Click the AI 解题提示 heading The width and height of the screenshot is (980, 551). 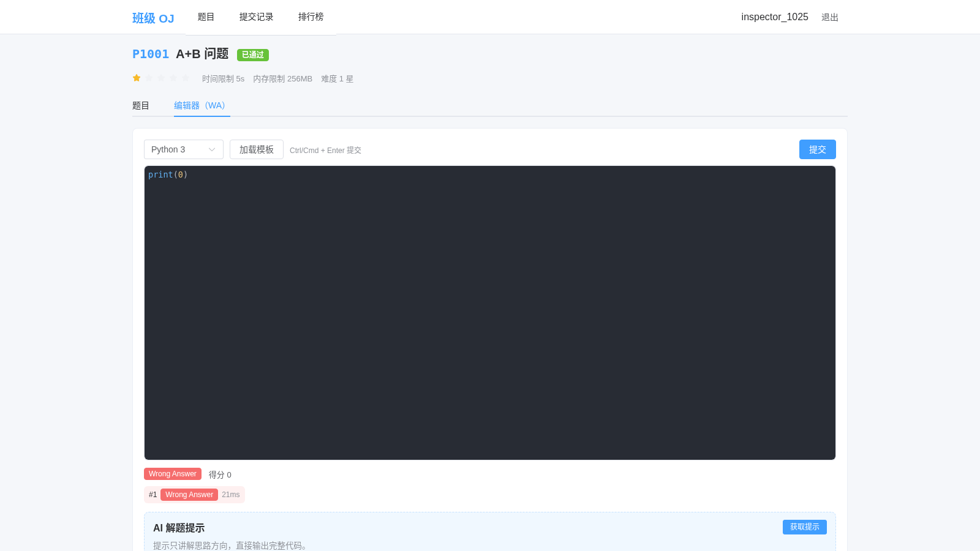click(179, 528)
